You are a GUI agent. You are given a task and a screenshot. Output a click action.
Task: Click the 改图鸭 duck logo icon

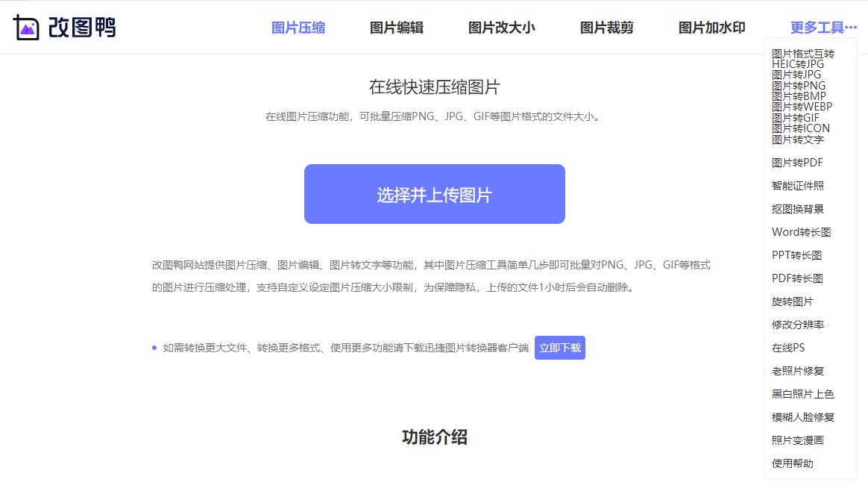(x=26, y=27)
